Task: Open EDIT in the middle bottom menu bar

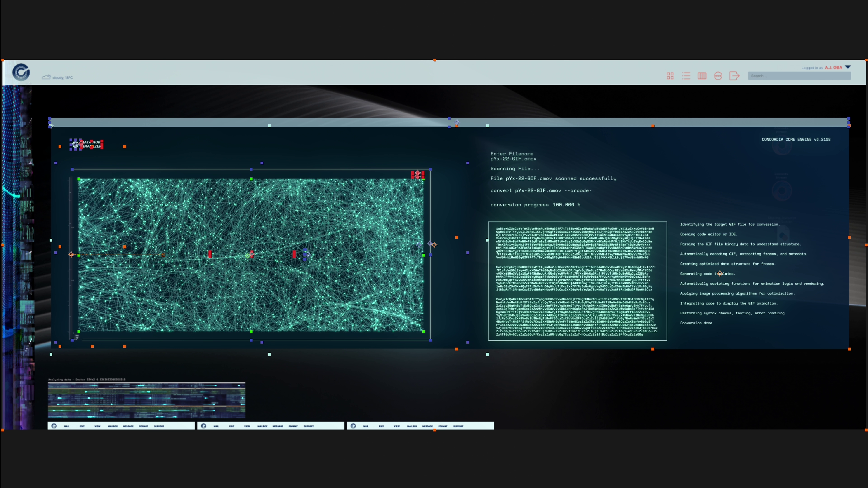Action: pyautogui.click(x=231, y=426)
